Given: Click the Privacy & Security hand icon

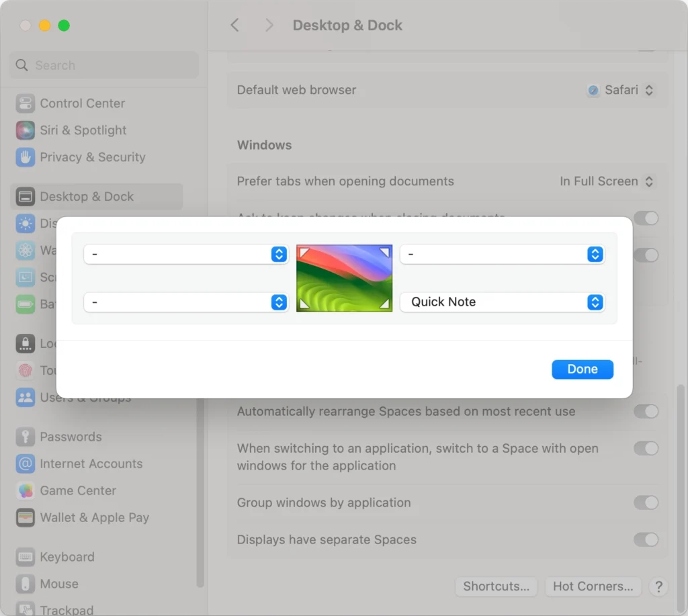Looking at the screenshot, I should pyautogui.click(x=25, y=157).
